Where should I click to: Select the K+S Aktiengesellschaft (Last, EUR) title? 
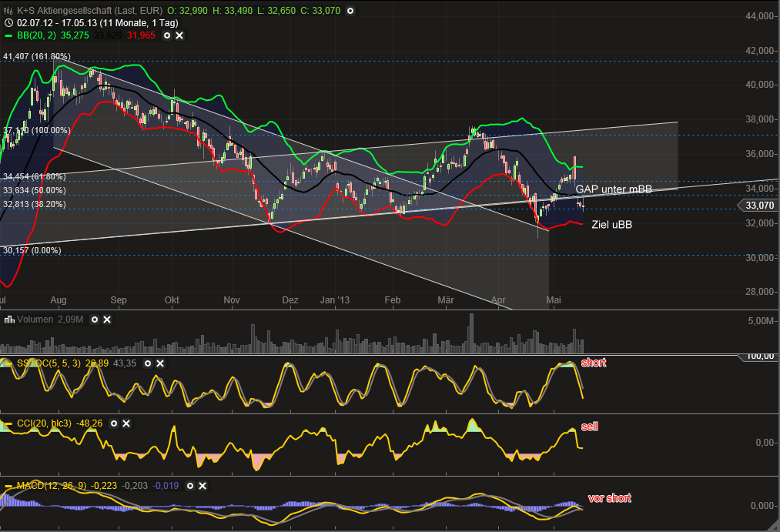(x=89, y=11)
